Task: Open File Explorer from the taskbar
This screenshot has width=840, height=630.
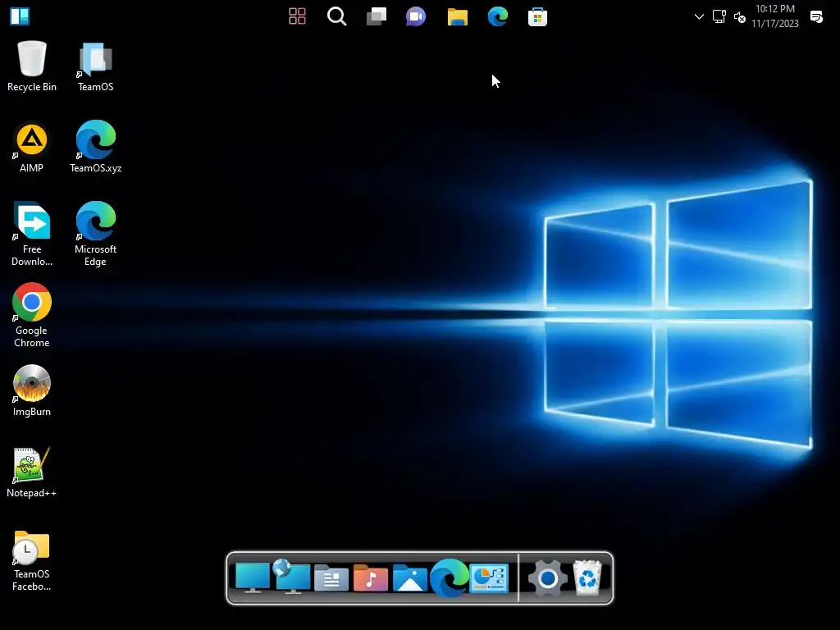Action: [458, 16]
